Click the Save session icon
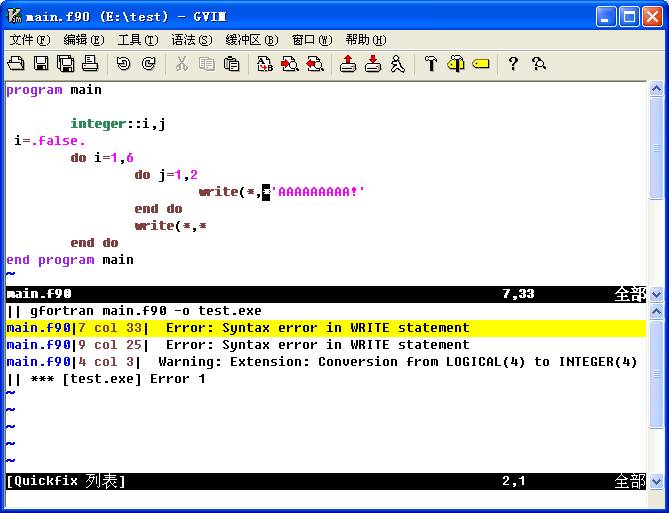This screenshot has width=669, height=513. tap(373, 64)
